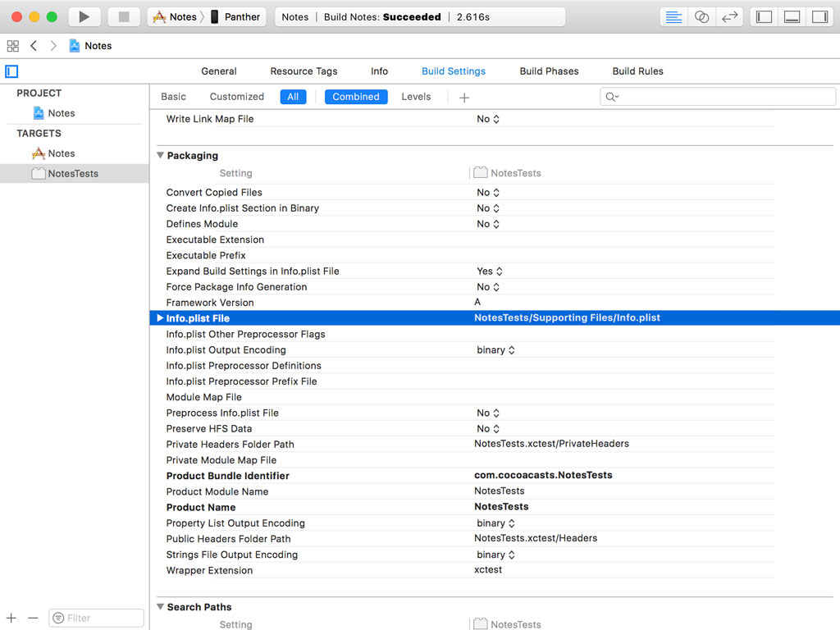Toggle the debug area panel
Viewport: 840px width, 630px height.
click(792, 17)
